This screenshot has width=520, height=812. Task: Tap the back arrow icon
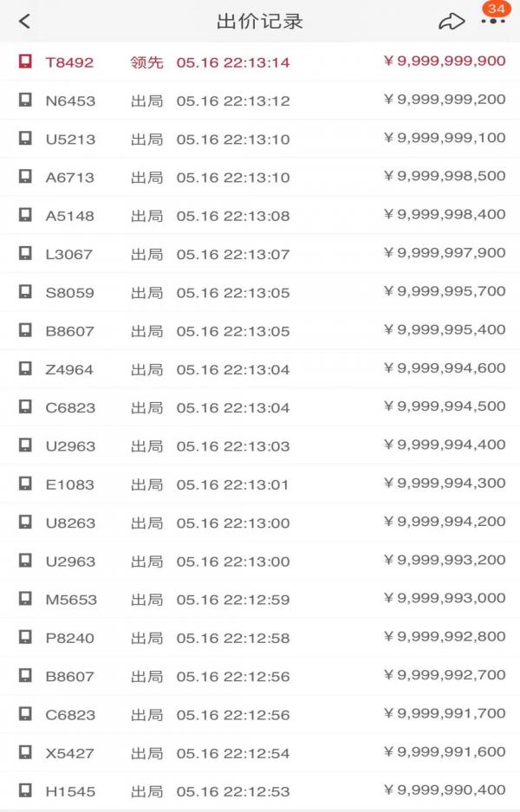24,22
